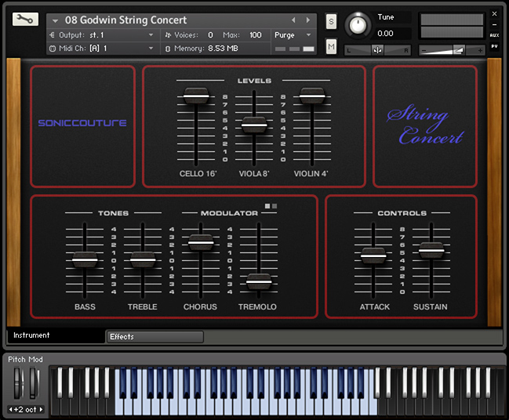Click the Violin 4' level fader

[x=312, y=96]
